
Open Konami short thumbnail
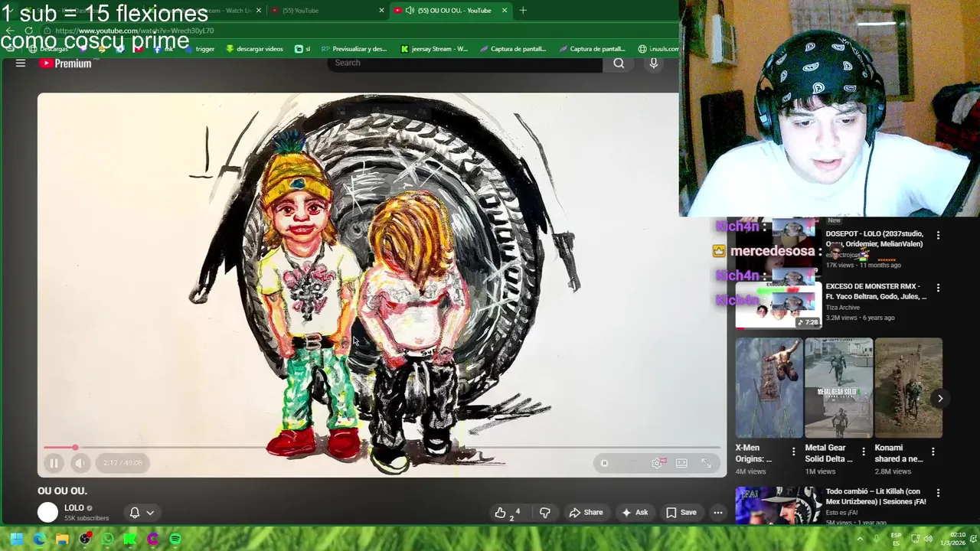(x=909, y=388)
